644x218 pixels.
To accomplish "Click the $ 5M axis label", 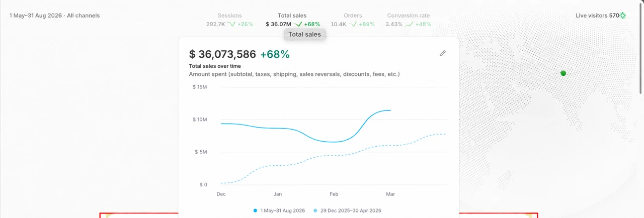I will [x=201, y=152].
